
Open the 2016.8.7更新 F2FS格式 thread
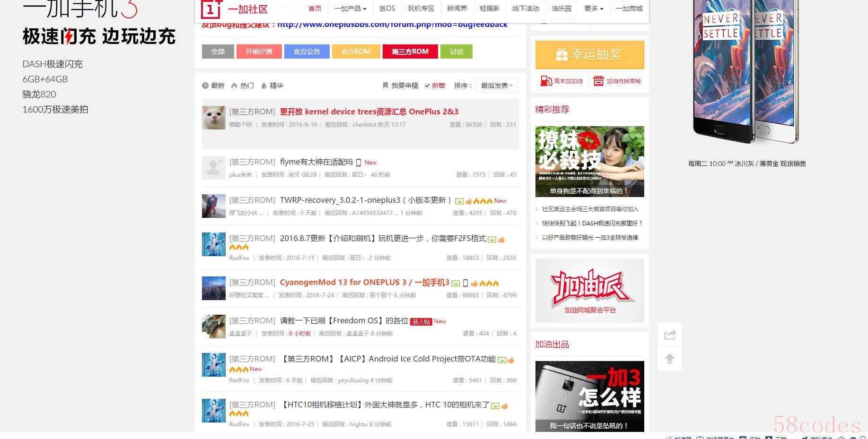pyautogui.click(x=383, y=238)
